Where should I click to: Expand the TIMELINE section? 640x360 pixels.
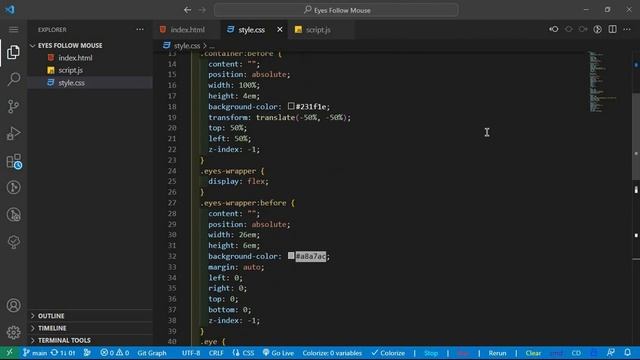click(90, 328)
